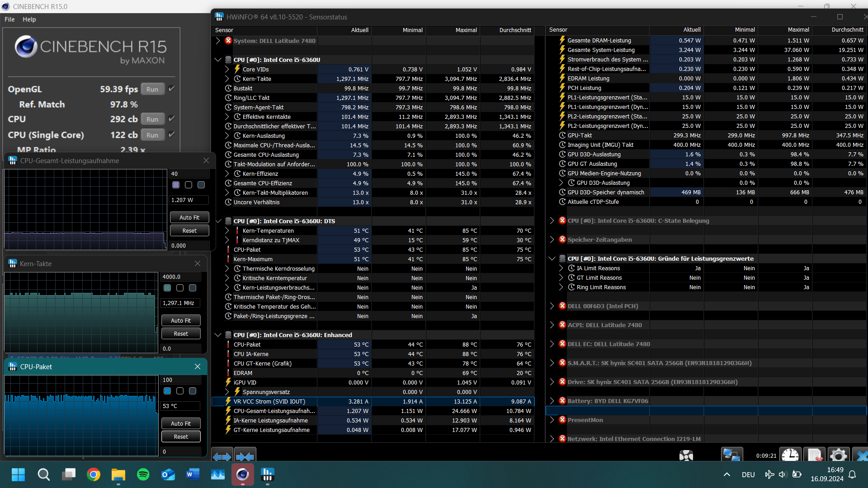Open Spotify from the taskbar
The image size is (868, 488).
click(143, 474)
